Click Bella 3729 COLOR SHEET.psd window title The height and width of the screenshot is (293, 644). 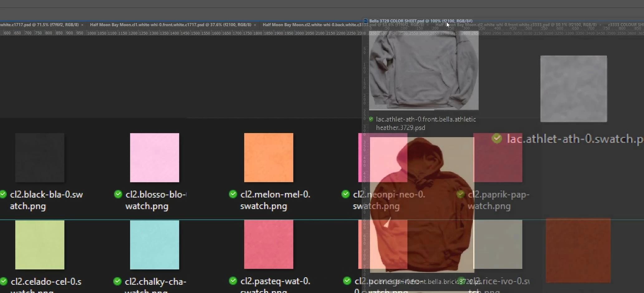(421, 21)
